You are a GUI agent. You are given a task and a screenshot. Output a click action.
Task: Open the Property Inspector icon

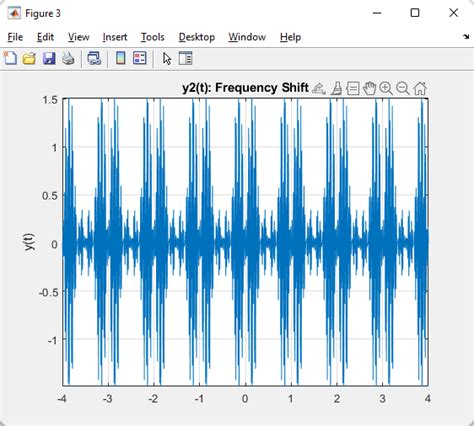click(185, 58)
